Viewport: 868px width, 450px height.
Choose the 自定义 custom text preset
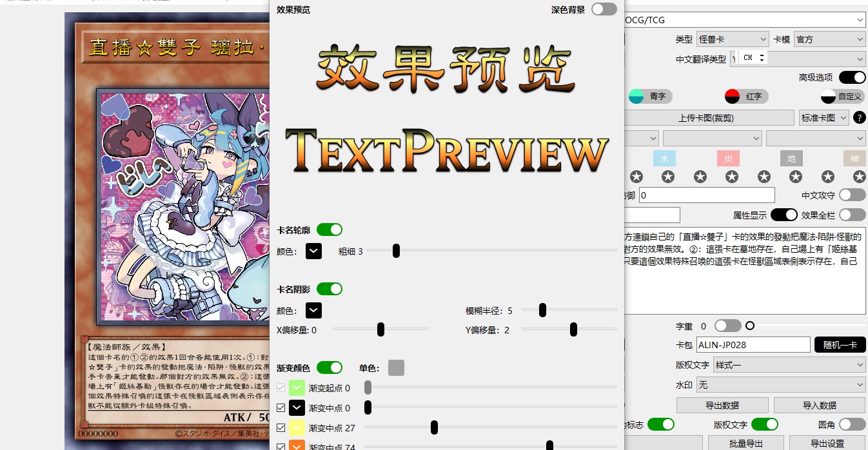842,96
